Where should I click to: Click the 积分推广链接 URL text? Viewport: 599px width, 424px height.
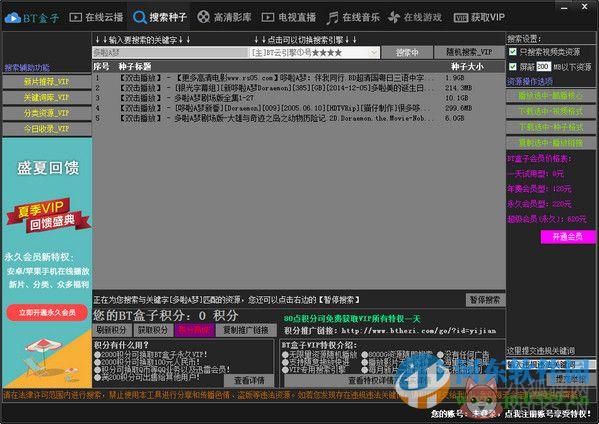coord(419,331)
